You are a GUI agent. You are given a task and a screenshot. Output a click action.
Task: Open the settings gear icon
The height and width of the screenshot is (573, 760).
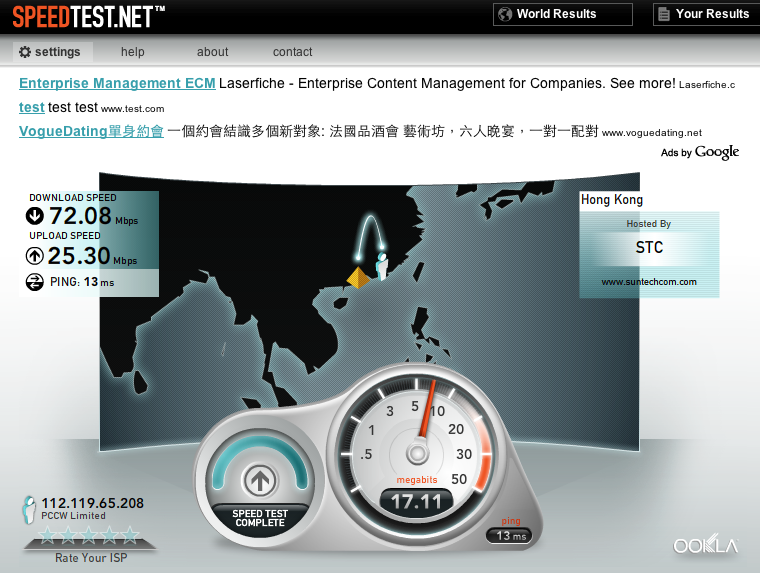25,52
